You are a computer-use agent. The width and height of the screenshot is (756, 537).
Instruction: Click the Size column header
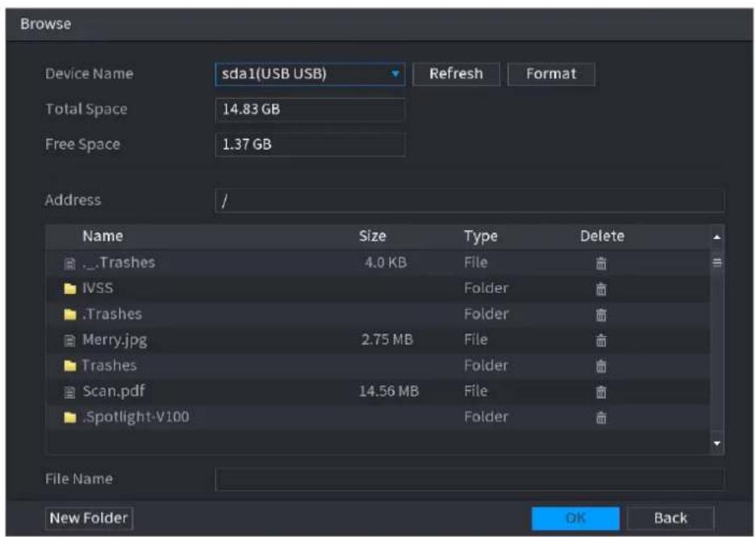(x=372, y=236)
